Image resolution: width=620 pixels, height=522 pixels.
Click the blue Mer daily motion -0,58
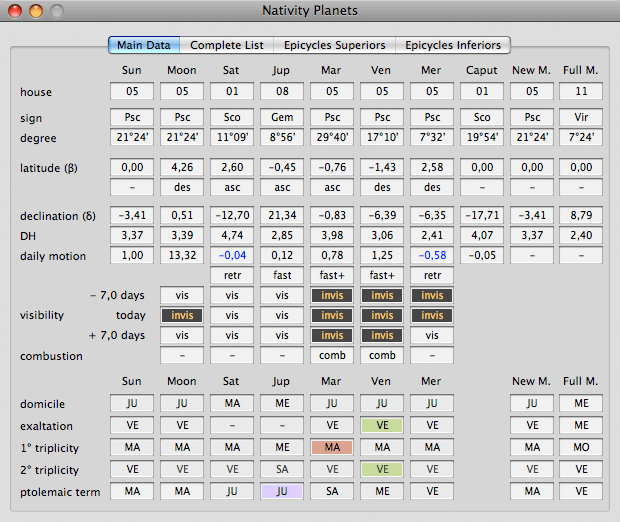pyautogui.click(x=432, y=255)
